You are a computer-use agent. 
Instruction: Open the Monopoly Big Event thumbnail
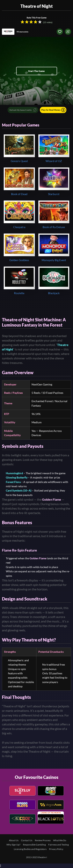54,245
